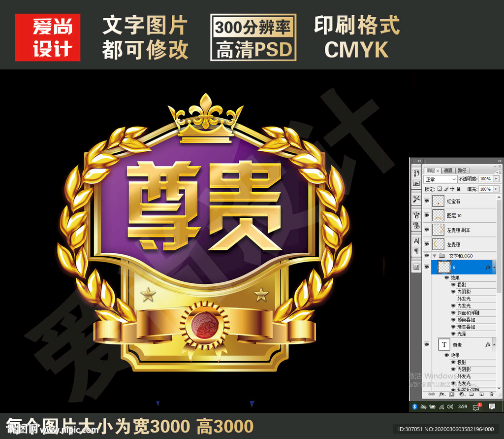Click the Add layer style fx icon

441,394
